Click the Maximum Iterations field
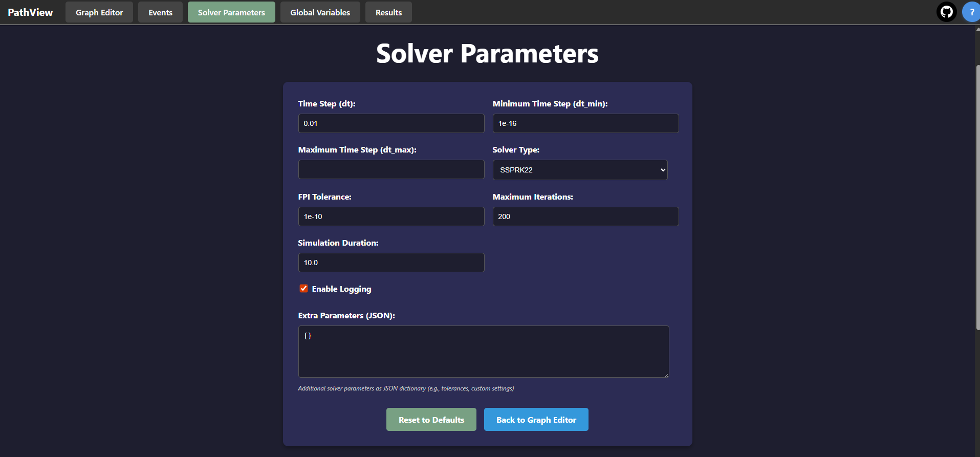The image size is (980, 457). (x=585, y=216)
